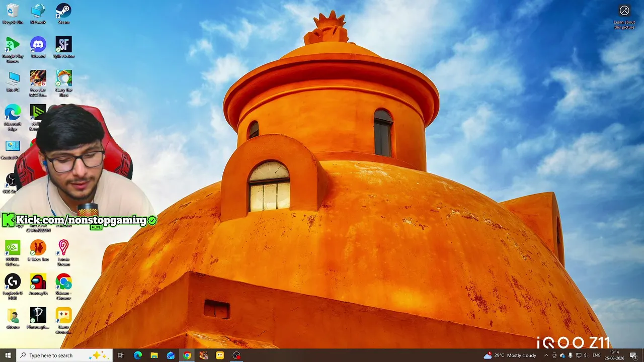Screen dimensions: 644x362
Task: Select the Game streaming yellow icon
Action: 63,320
